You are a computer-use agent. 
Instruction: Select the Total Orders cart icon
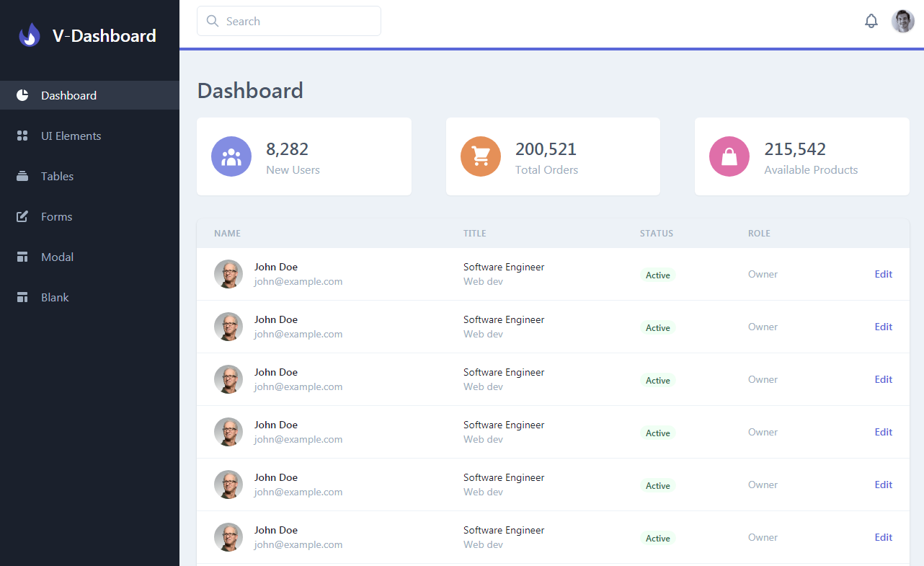(480, 156)
